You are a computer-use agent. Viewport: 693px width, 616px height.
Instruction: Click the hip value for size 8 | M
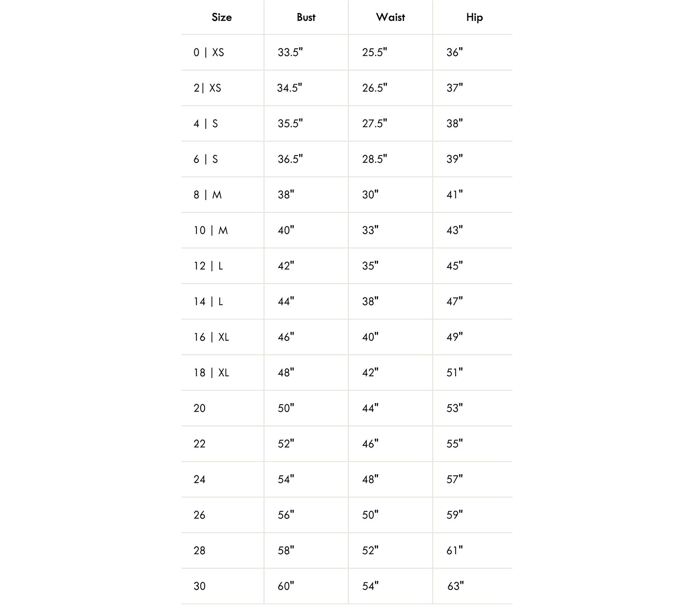point(454,195)
